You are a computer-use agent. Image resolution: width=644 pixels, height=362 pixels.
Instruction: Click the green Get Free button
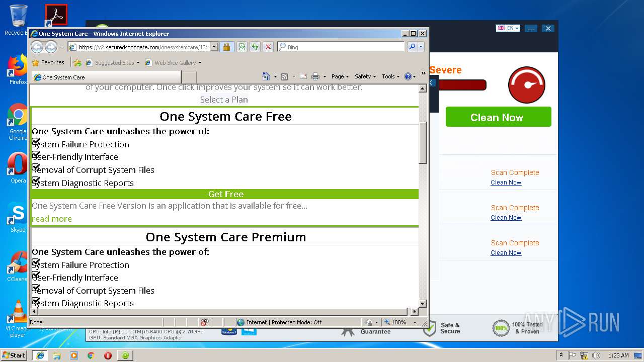point(225,194)
